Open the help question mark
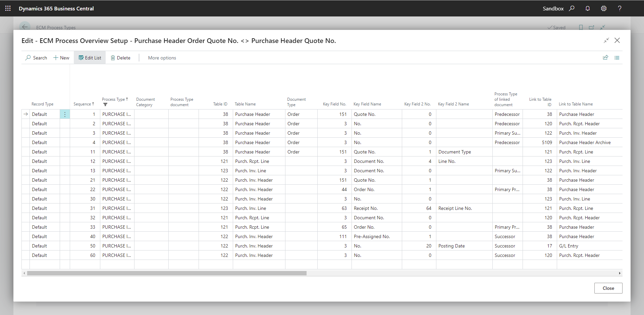 (620, 8)
